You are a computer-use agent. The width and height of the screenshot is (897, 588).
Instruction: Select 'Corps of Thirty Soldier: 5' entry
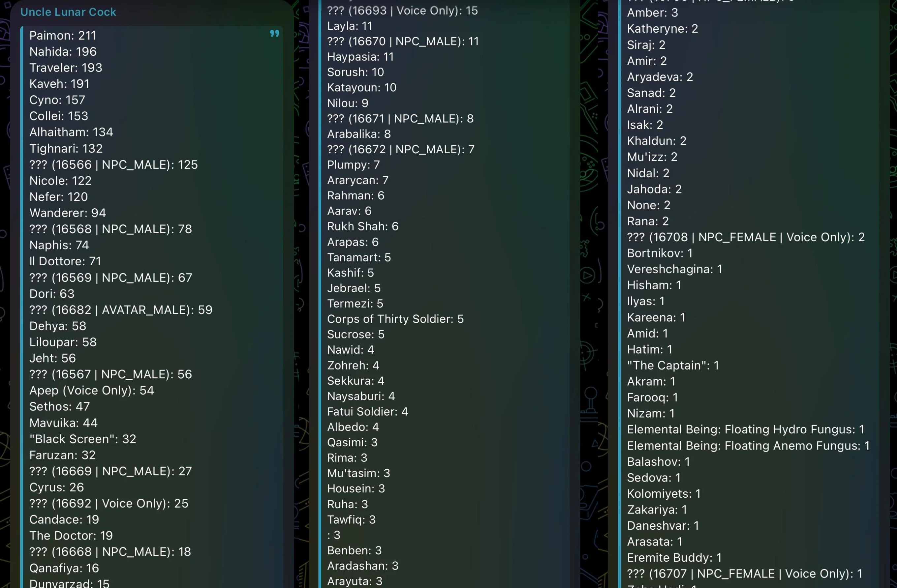[395, 319]
